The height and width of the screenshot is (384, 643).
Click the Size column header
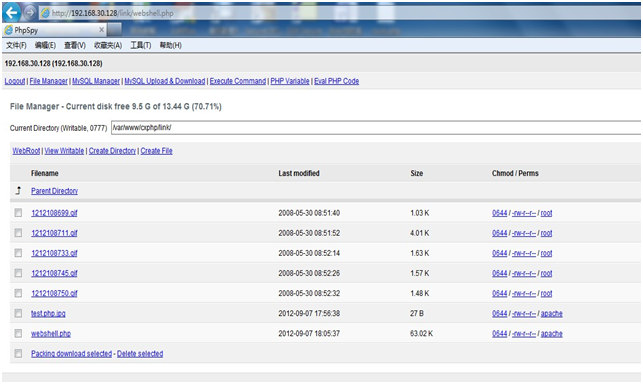point(417,173)
